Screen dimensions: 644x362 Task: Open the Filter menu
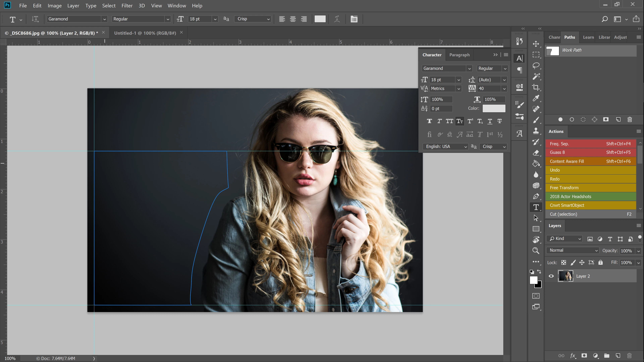click(x=127, y=6)
